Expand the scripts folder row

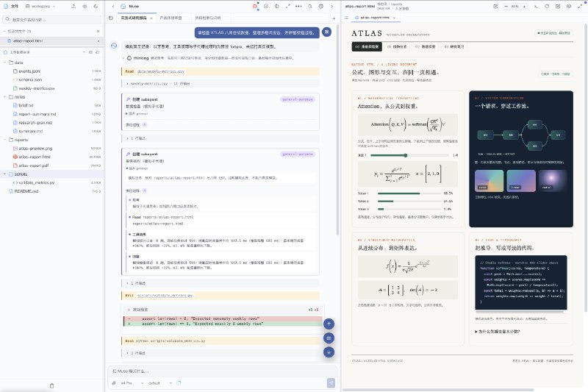[51, 174]
